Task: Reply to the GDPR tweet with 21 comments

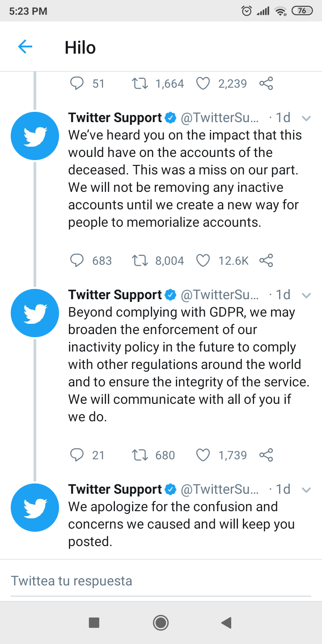Action: [77, 455]
